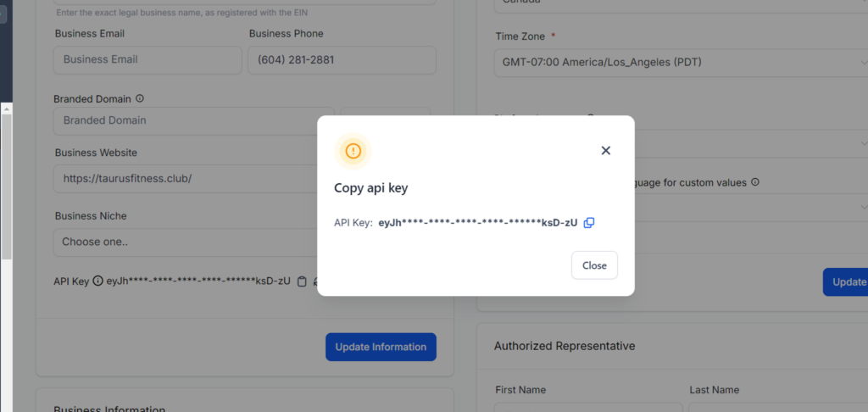Click the Business Phone input field
Screen dimensions: 868x412
click(342, 59)
